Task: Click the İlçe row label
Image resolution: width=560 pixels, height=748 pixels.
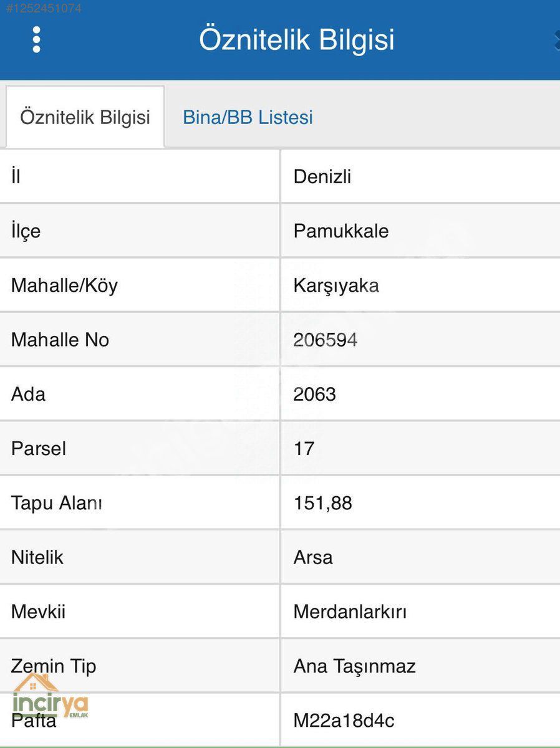Action: 26,231
